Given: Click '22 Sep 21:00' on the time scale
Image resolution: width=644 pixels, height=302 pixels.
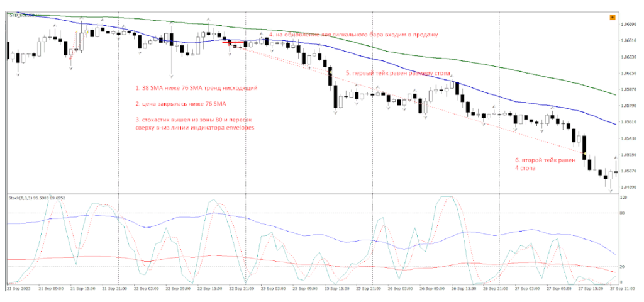Looking at the screenshot, I should (x=242, y=289).
